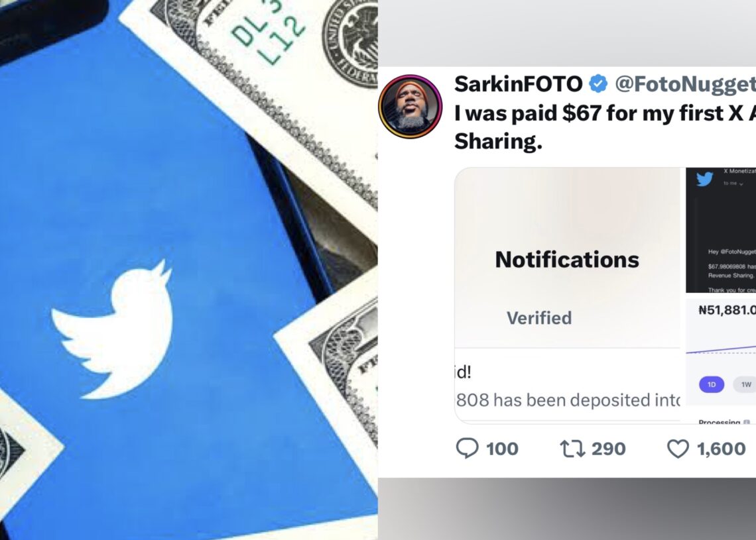The height and width of the screenshot is (540, 756).
Task: Click the small Twitter bird in email screenshot
Action: [704, 179]
